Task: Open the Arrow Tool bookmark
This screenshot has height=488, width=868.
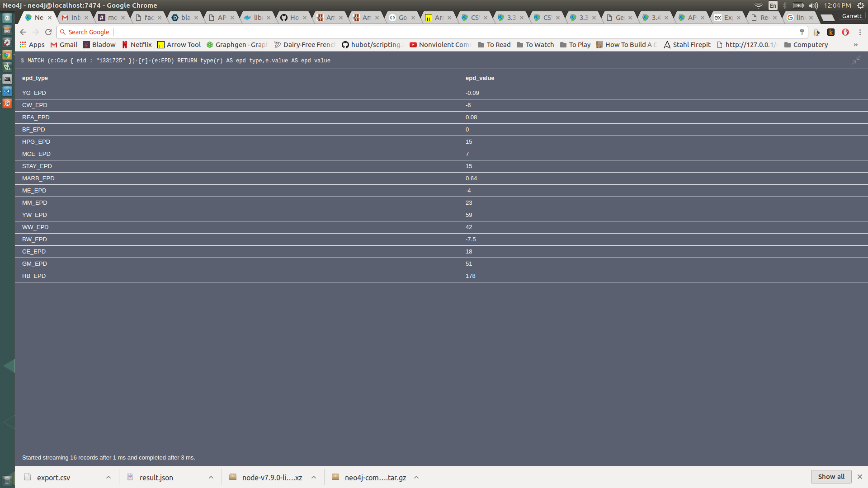Action: pos(179,45)
